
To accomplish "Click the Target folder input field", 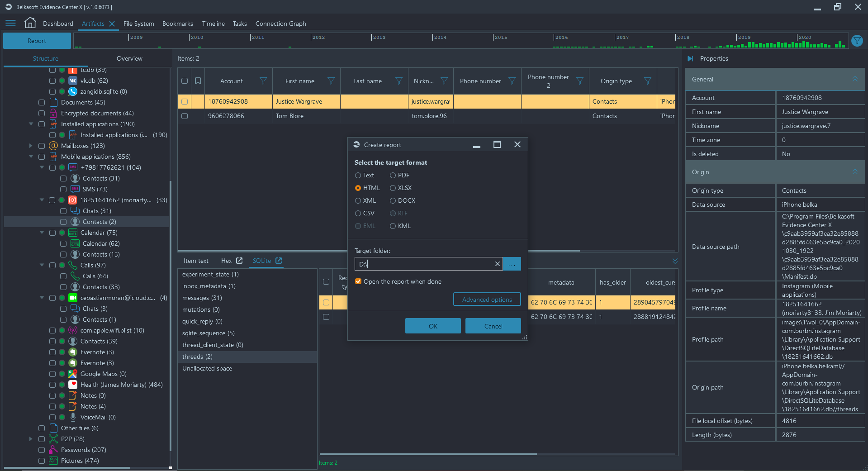I will pyautogui.click(x=428, y=264).
